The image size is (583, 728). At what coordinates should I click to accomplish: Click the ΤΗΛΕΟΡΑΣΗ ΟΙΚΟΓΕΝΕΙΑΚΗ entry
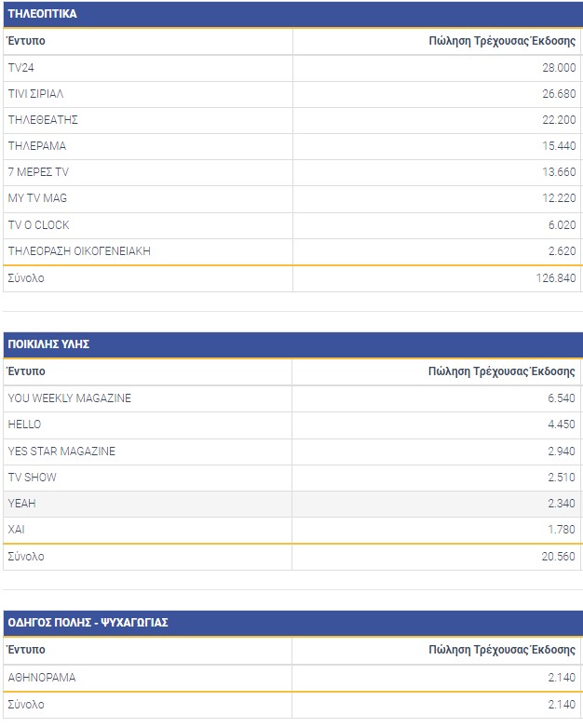(79, 250)
